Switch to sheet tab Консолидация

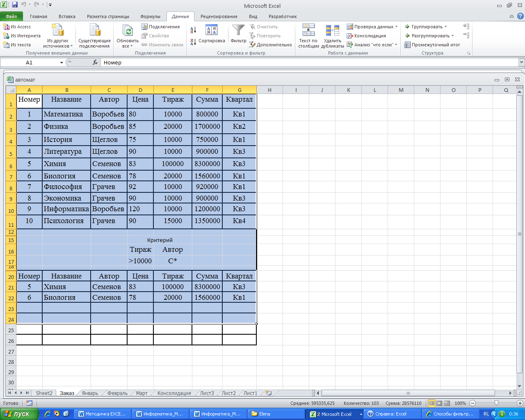coord(174,393)
